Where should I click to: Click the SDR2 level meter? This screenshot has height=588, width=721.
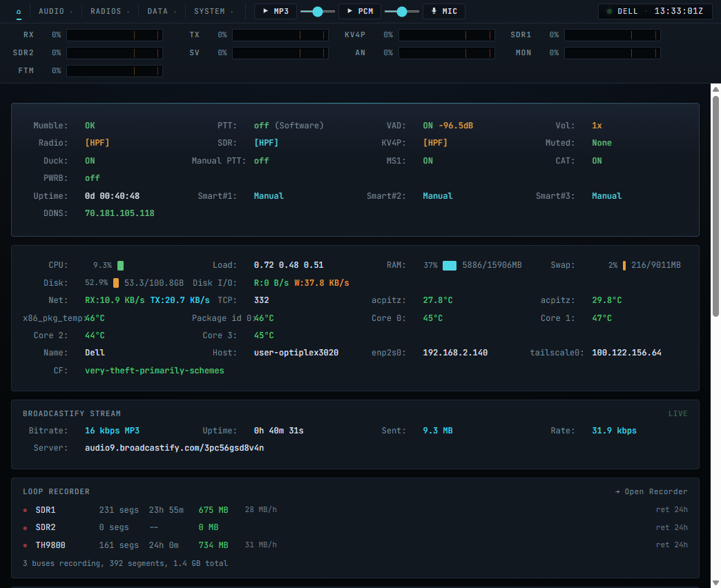115,53
